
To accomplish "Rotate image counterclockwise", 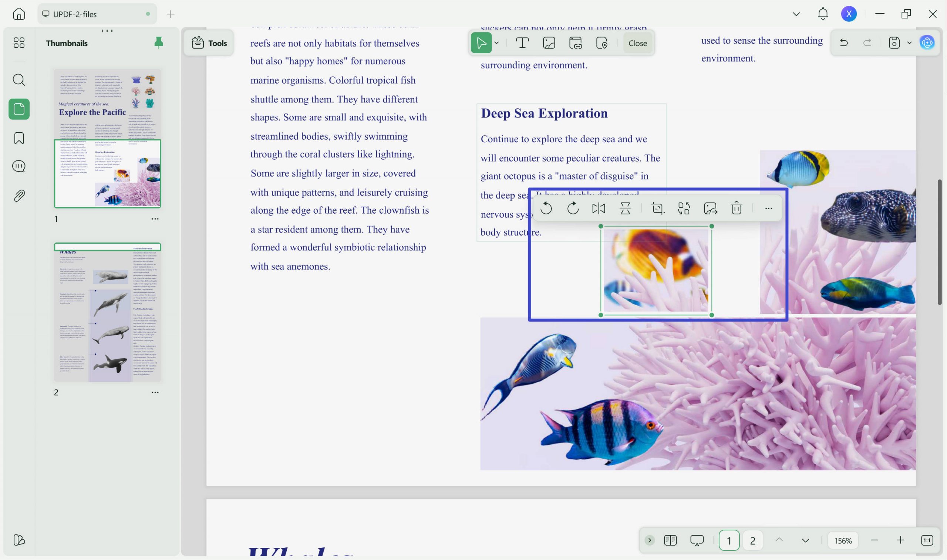I will tap(546, 208).
